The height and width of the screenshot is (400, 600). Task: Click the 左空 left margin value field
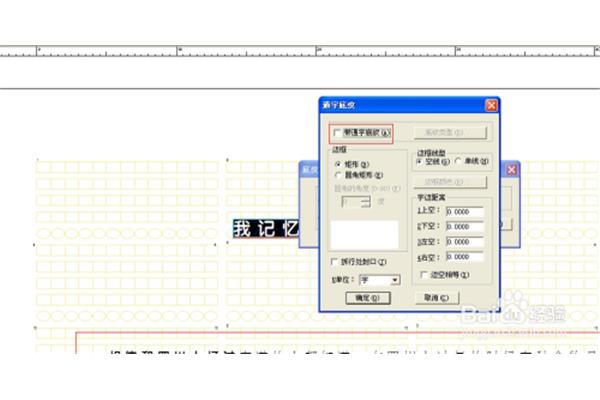[465, 242]
